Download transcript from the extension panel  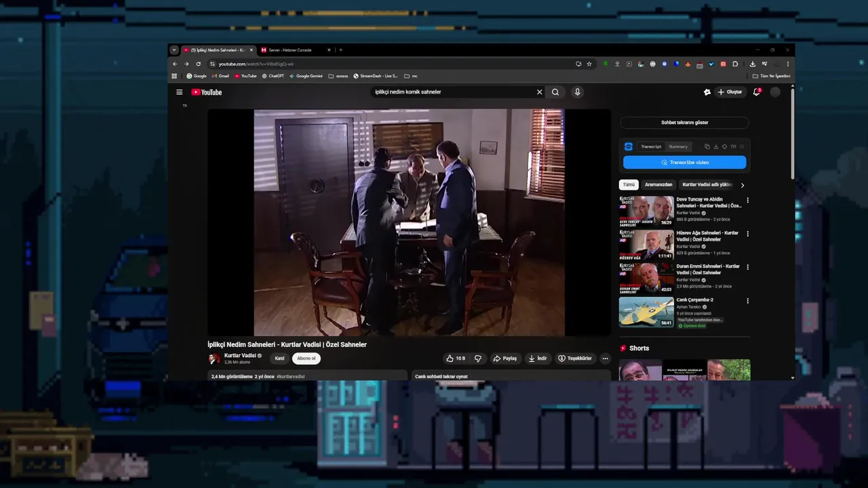click(716, 146)
